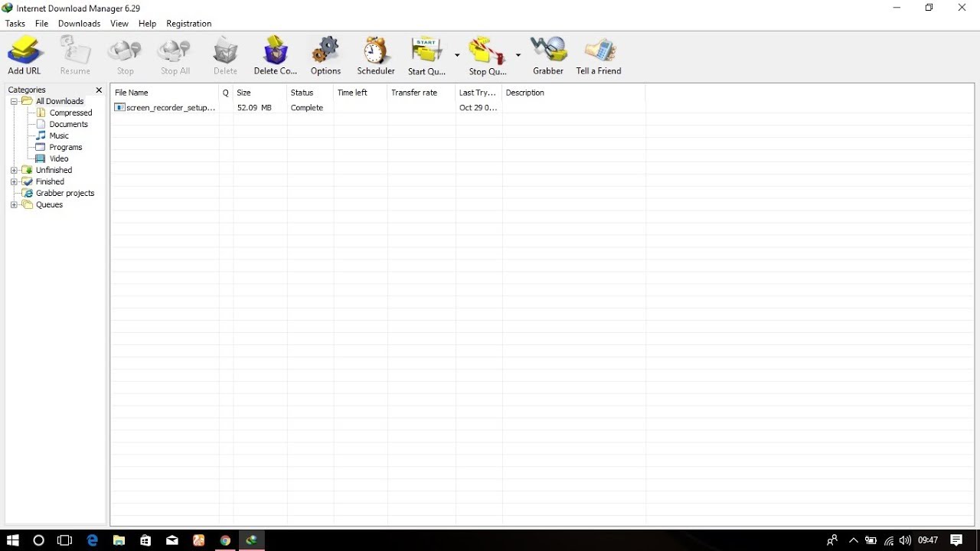Click the Delete toolbar icon
980x551 pixels.
pos(225,55)
